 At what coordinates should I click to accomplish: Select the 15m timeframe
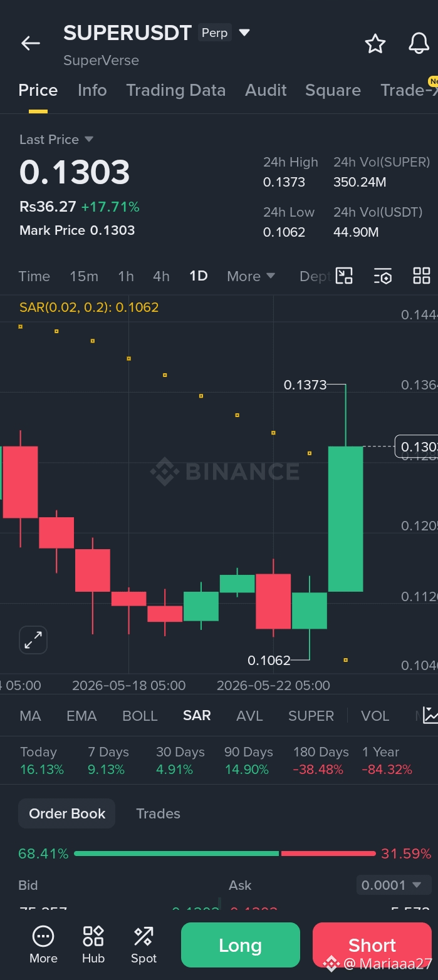(84, 276)
